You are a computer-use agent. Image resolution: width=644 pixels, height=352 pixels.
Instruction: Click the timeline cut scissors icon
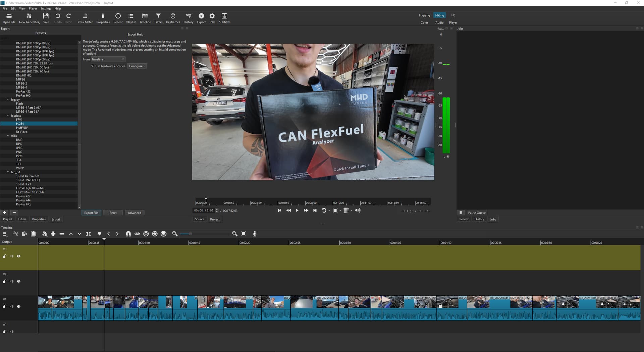pos(15,234)
